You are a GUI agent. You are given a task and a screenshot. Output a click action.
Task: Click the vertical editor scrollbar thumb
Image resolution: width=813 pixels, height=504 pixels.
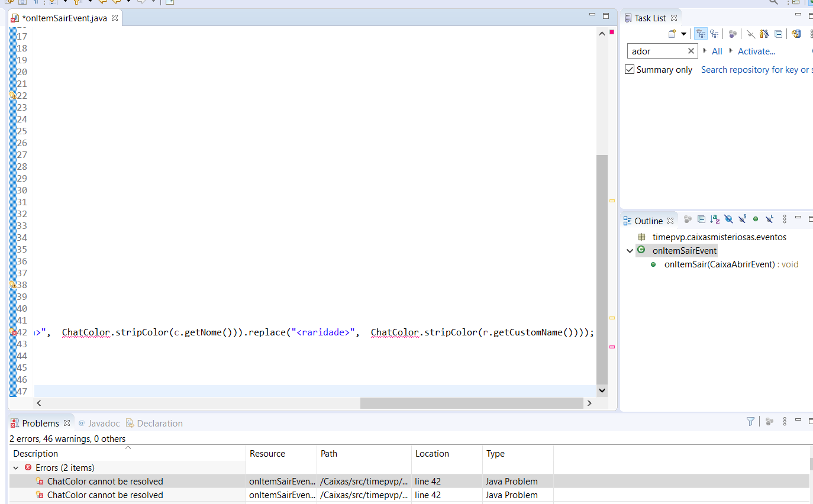(x=602, y=270)
